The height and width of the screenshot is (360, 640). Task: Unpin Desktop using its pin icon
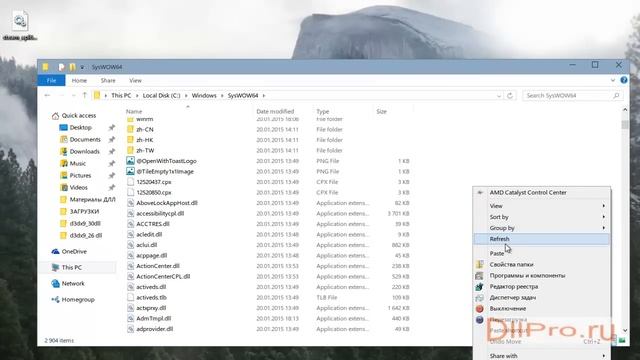tap(111, 127)
